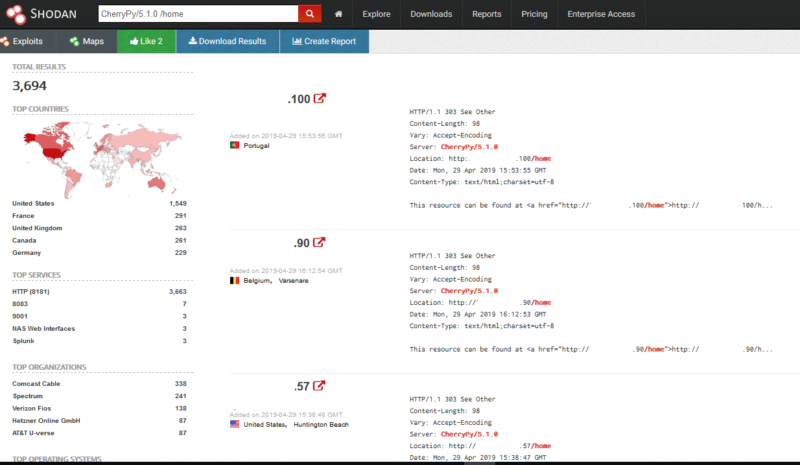Click the Portugal flag icon
The height and width of the screenshot is (465, 800).
pos(235,145)
